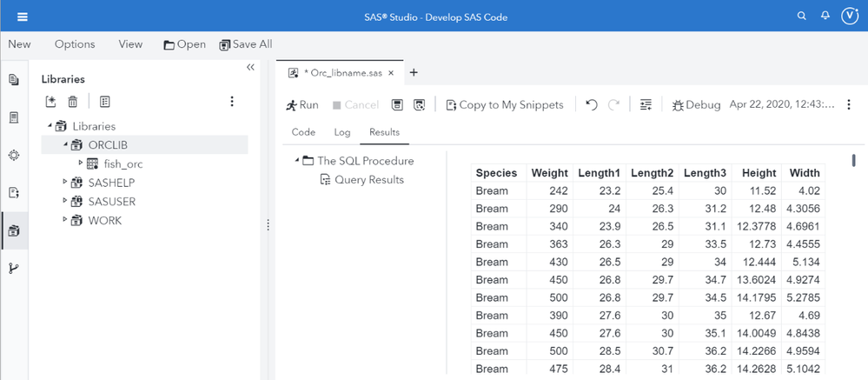Open the Options menu
This screenshot has width=868, height=380.
[75, 44]
